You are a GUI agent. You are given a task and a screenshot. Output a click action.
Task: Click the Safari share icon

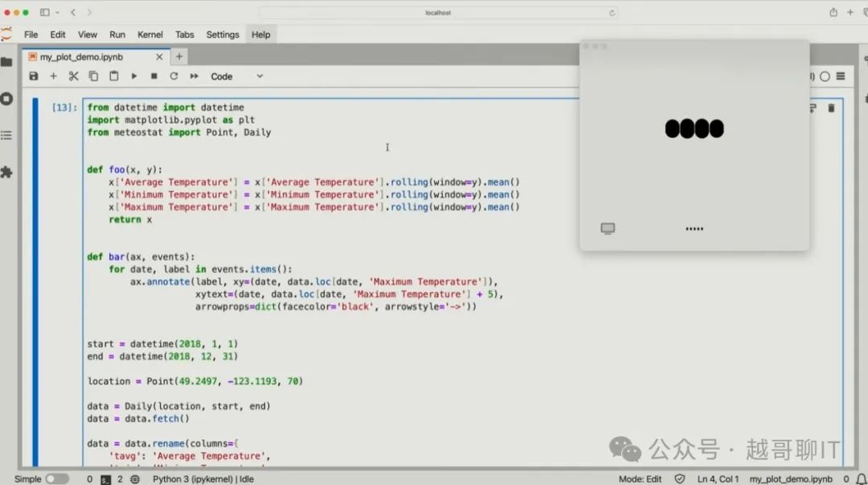[833, 12]
